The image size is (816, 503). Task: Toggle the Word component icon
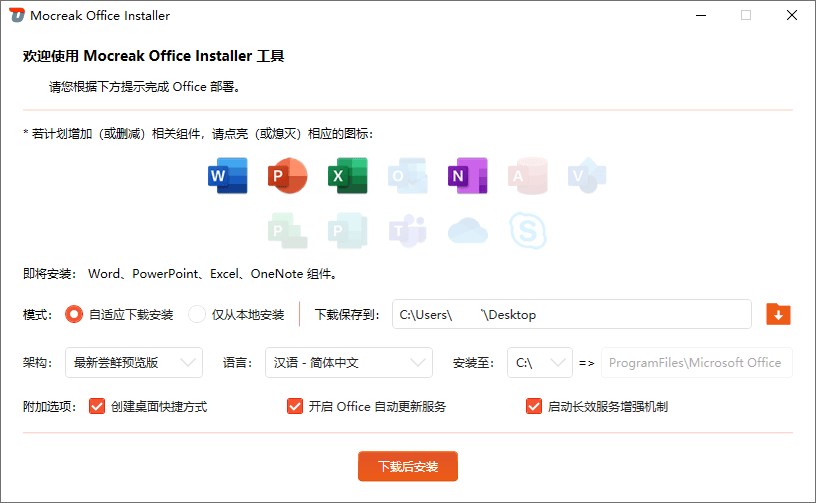coord(227,176)
